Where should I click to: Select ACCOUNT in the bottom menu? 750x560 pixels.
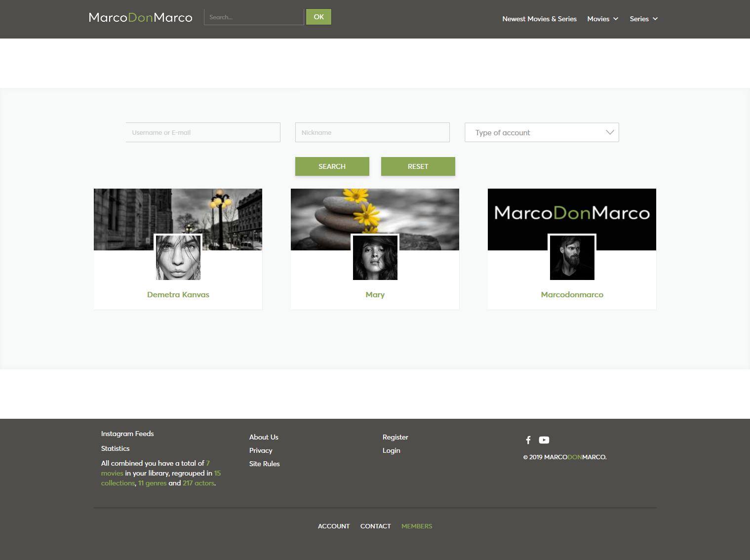[334, 526]
